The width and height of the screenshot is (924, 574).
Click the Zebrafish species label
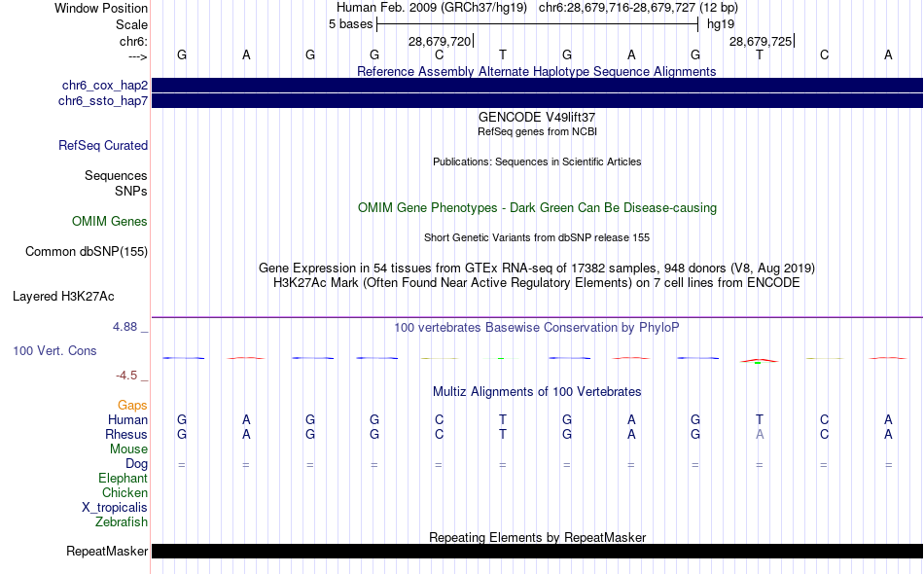tap(122, 522)
